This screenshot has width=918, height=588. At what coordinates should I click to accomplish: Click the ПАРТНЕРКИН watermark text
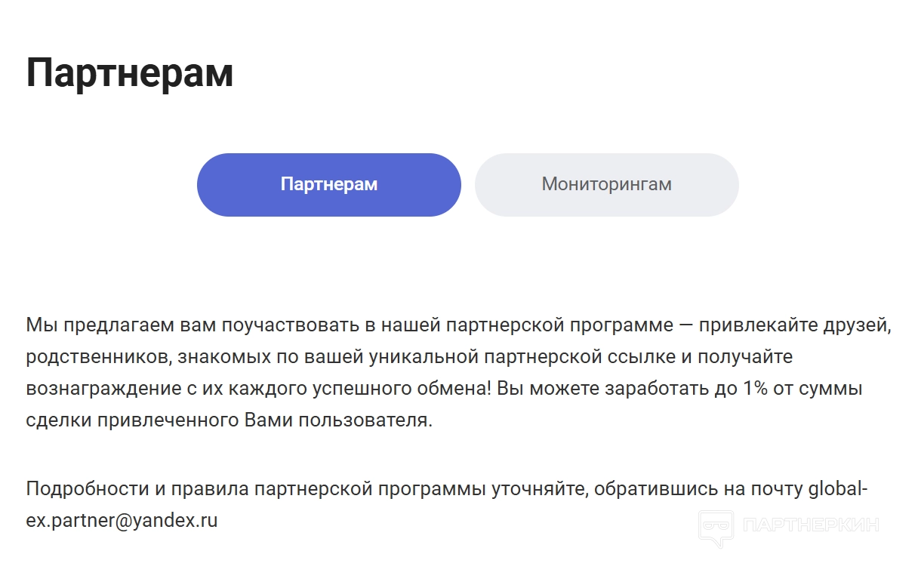(x=811, y=525)
